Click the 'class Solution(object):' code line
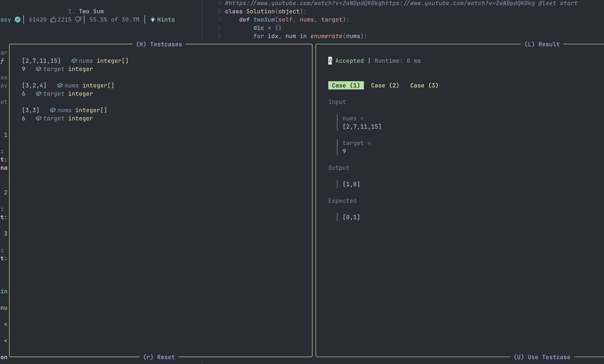This screenshot has width=604, height=364. click(x=265, y=12)
